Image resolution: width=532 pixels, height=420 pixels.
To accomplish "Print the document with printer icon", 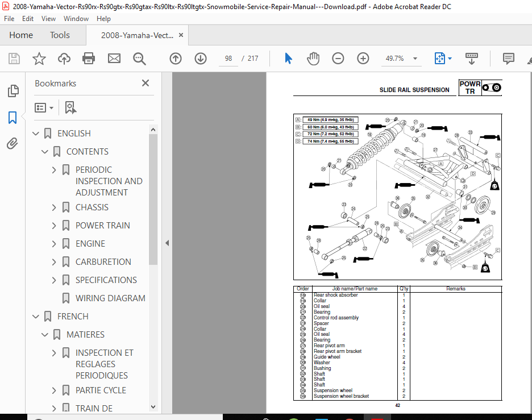I will coord(89,59).
